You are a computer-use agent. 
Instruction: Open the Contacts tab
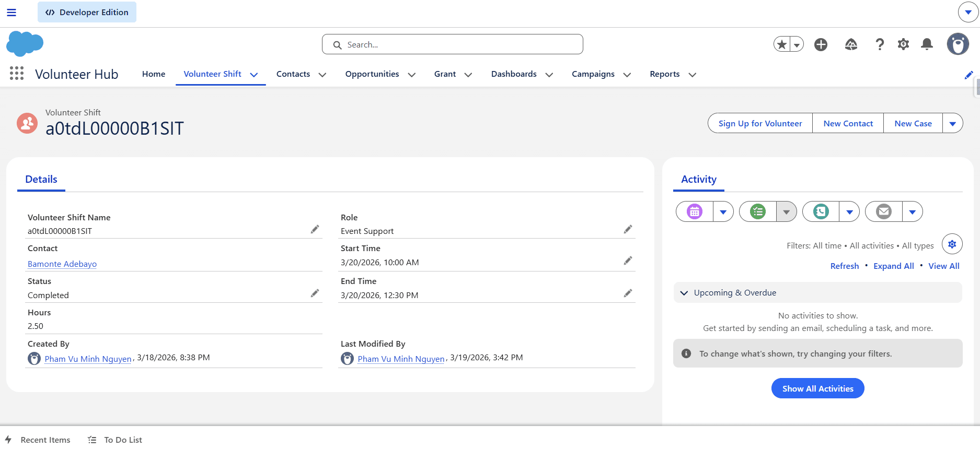[x=293, y=74]
